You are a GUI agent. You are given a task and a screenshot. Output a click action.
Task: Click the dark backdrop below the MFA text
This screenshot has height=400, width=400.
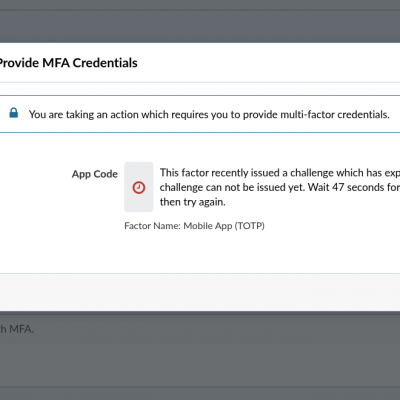(x=200, y=367)
